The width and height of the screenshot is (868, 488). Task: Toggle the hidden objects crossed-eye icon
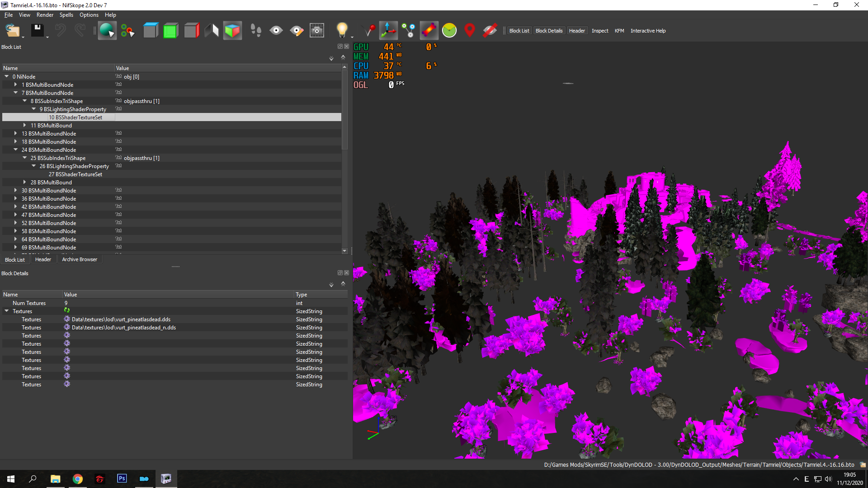point(490,31)
